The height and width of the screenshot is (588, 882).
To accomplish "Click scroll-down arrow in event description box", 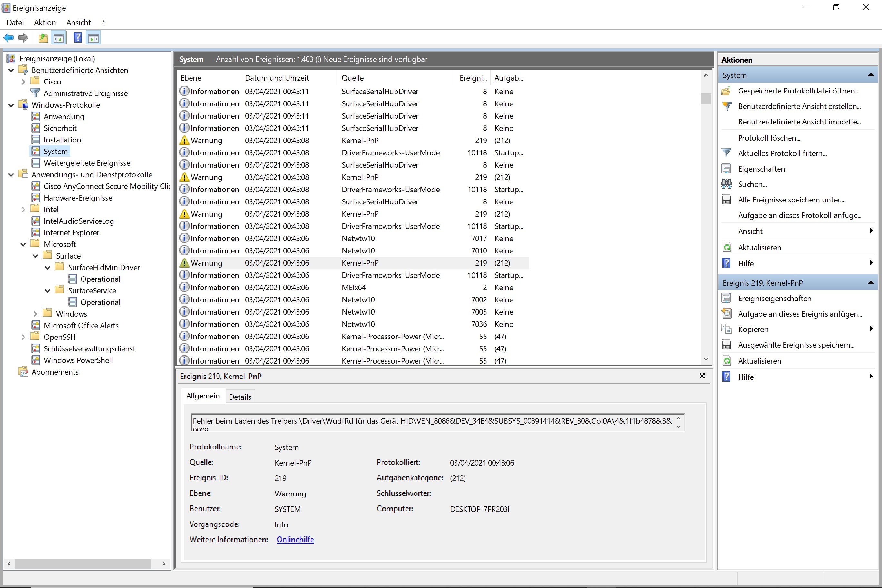I will click(678, 427).
